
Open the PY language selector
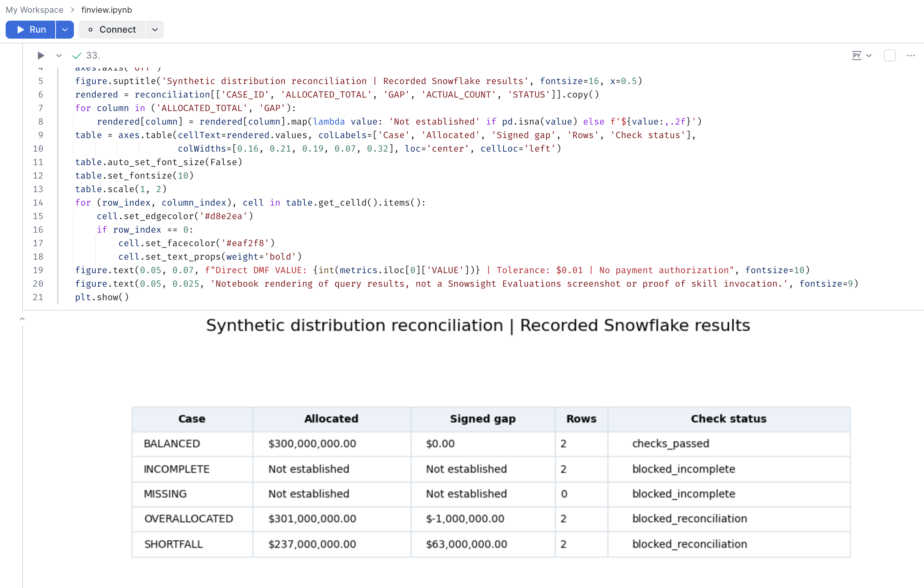coord(862,56)
